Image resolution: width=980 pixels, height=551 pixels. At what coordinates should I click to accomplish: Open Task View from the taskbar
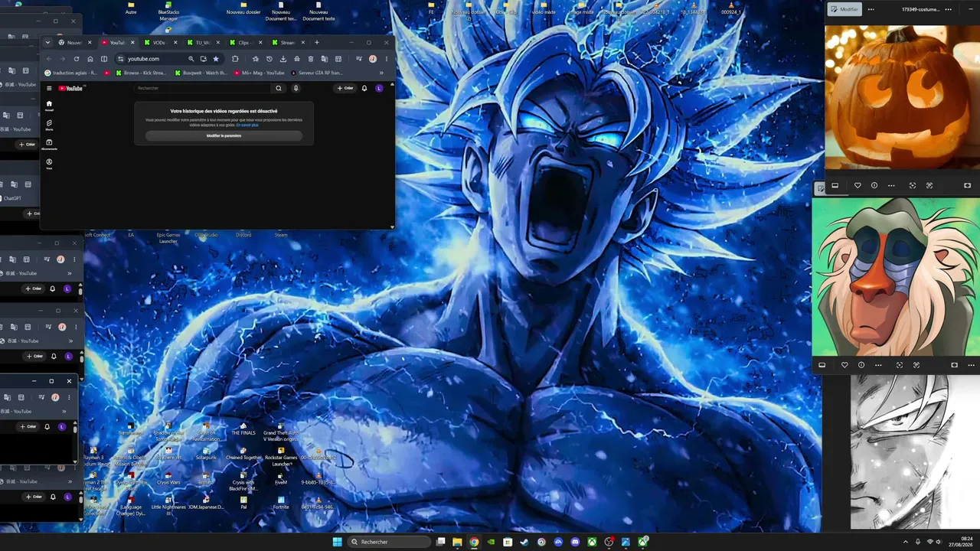coord(440,542)
